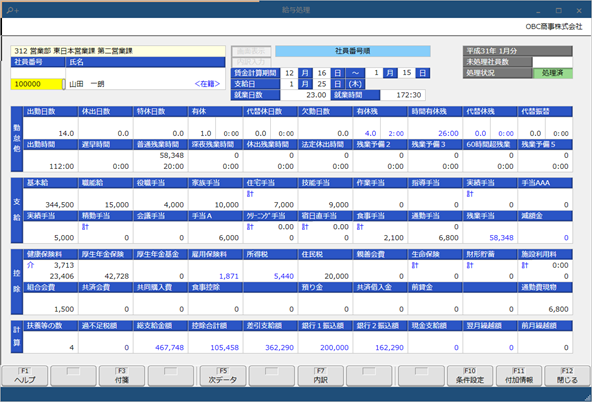Open F10 条件設定 settings
Screen dimensions: 592x402
[x=470, y=376]
